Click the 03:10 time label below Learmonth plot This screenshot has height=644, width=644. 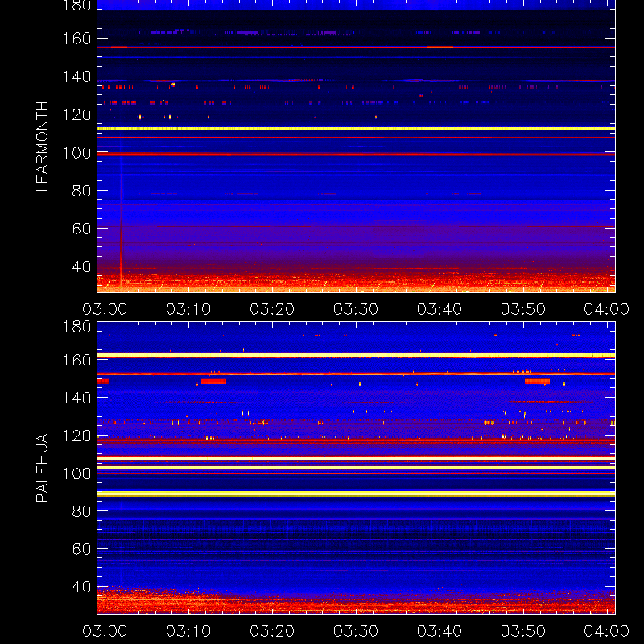pos(188,309)
